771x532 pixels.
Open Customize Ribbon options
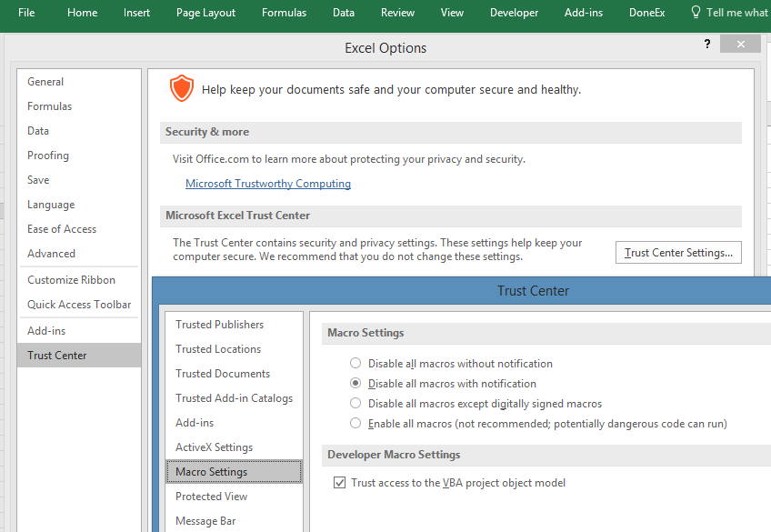pos(79,280)
